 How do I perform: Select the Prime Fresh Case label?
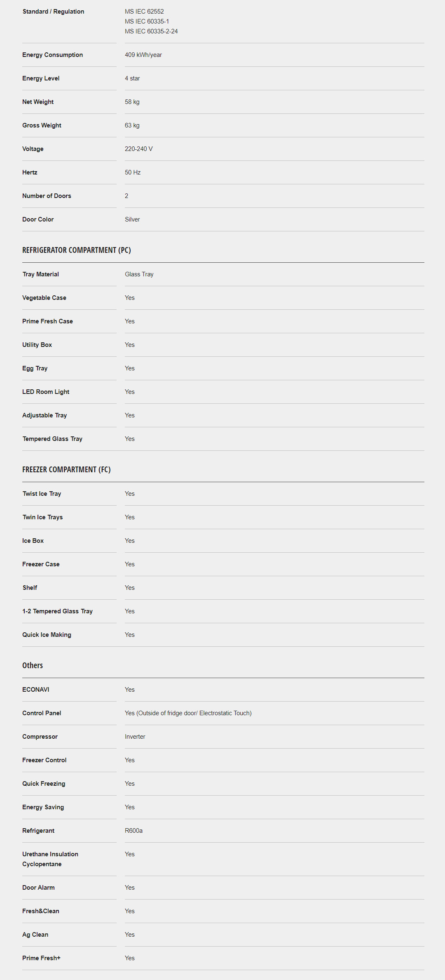(47, 321)
